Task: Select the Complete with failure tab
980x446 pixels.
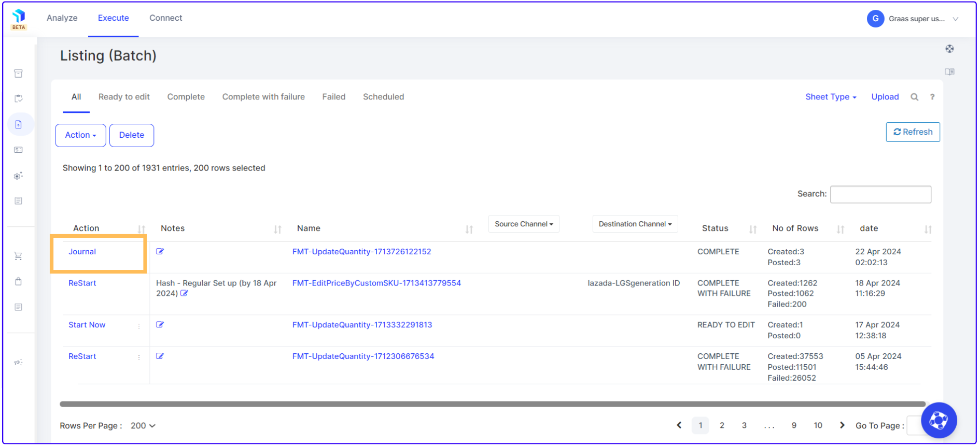Action: [x=263, y=97]
